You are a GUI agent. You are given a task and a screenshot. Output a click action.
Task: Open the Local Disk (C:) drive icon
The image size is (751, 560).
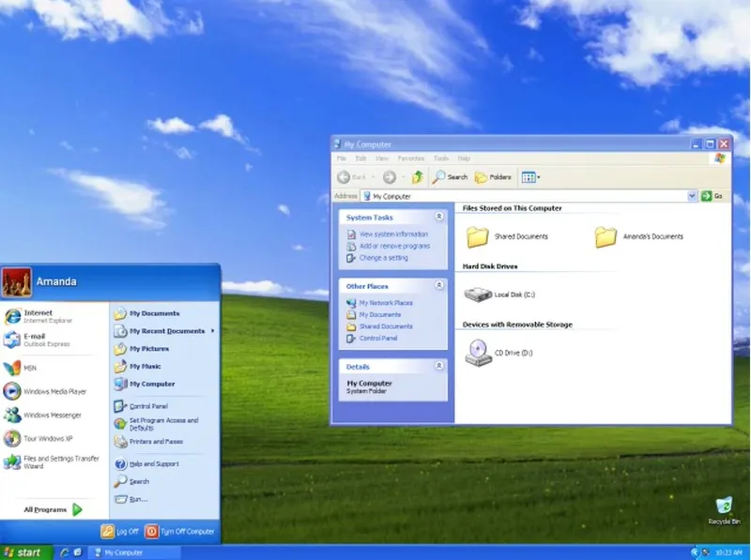(x=478, y=295)
